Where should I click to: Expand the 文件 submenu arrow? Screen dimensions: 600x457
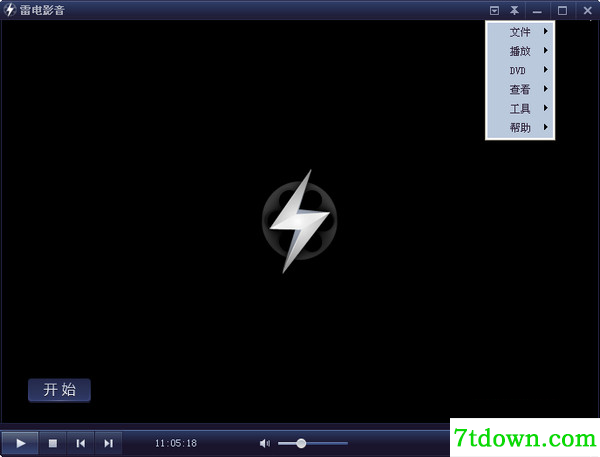click(546, 31)
